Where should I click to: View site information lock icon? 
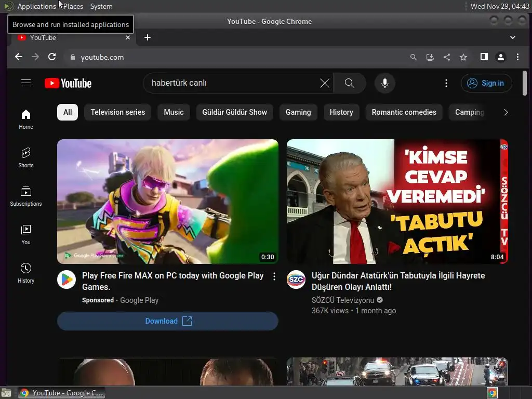coord(72,57)
